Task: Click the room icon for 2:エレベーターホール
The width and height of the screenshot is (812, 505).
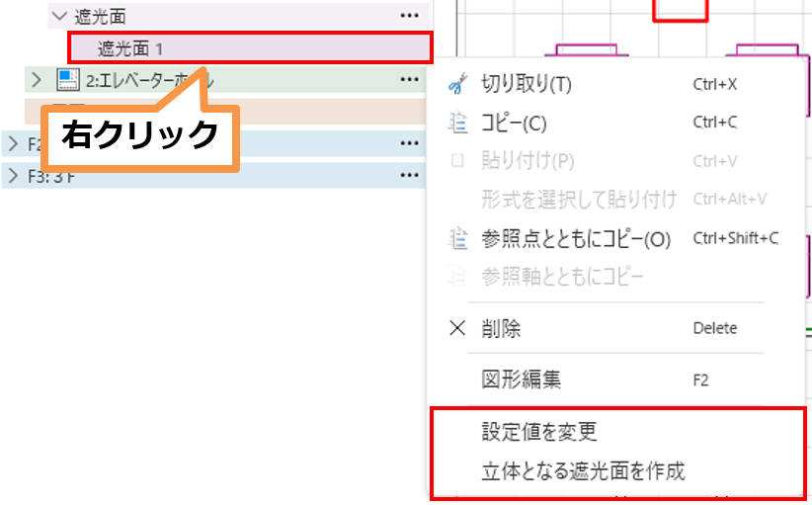Action: [x=67, y=79]
